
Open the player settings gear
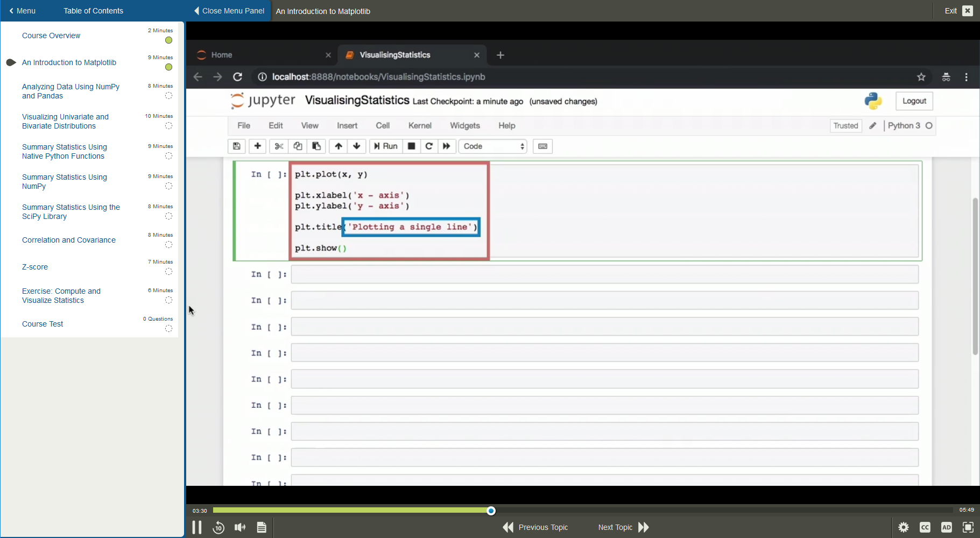click(904, 527)
